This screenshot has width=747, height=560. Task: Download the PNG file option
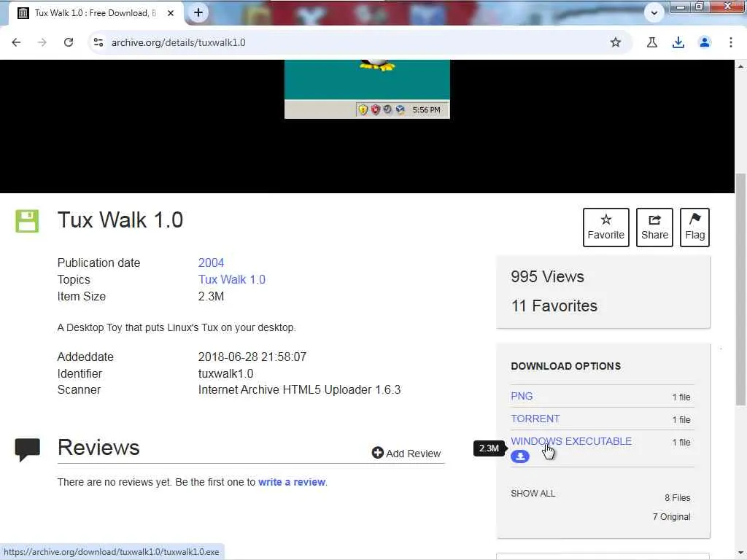pyautogui.click(x=522, y=396)
